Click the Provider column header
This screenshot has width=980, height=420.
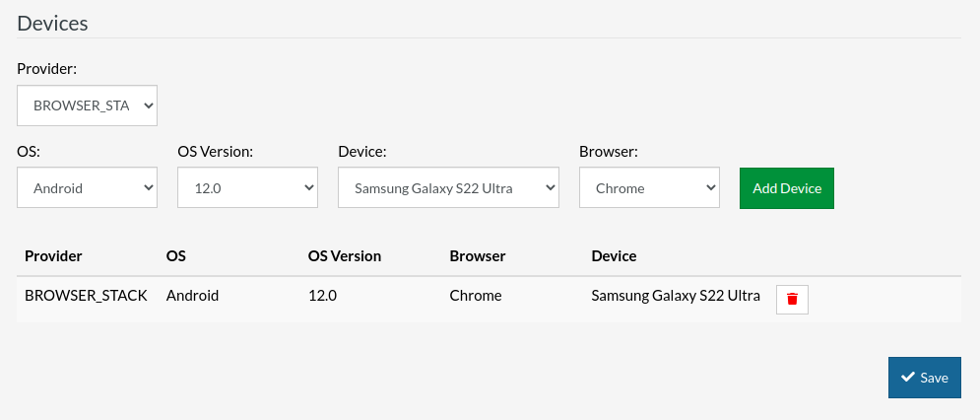pos(53,255)
